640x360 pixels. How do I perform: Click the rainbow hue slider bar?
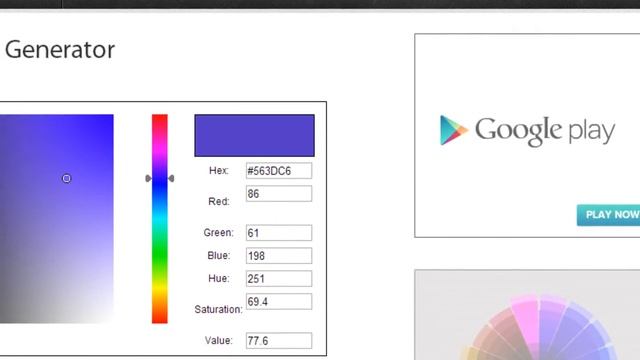tap(160, 219)
